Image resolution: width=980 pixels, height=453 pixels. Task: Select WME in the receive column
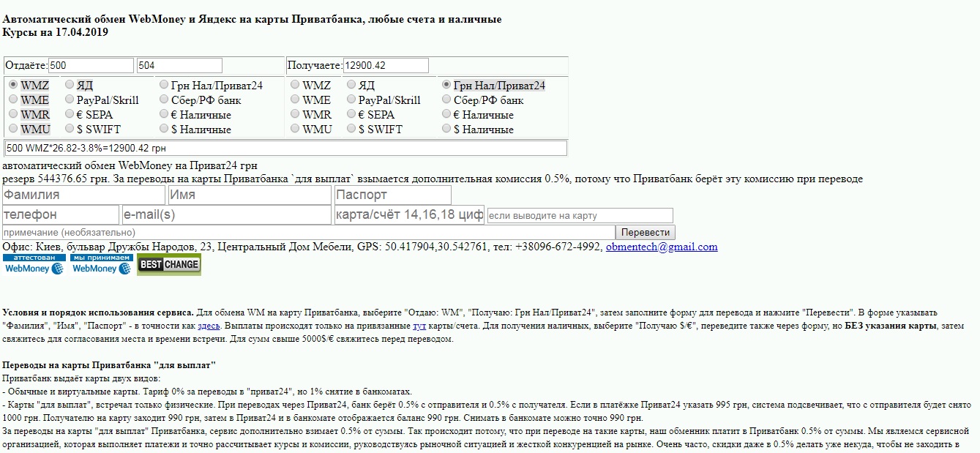point(295,100)
